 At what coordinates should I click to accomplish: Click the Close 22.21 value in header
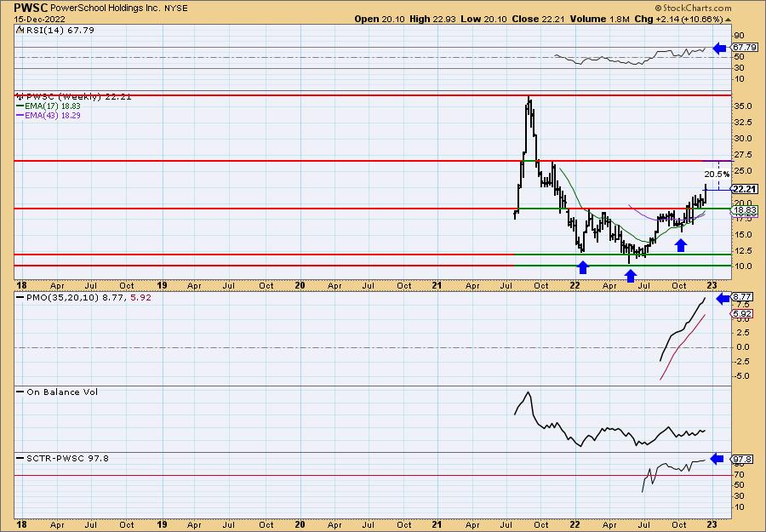[538, 19]
